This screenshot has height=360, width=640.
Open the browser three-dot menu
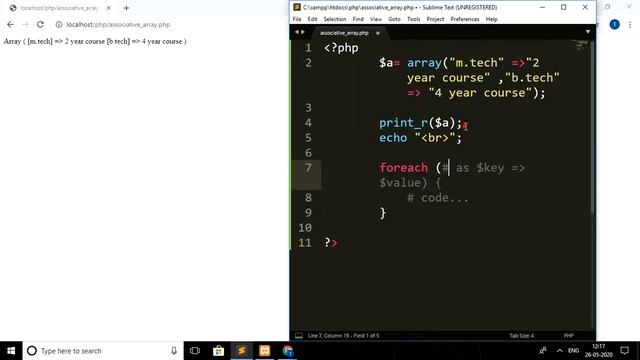[x=630, y=24]
